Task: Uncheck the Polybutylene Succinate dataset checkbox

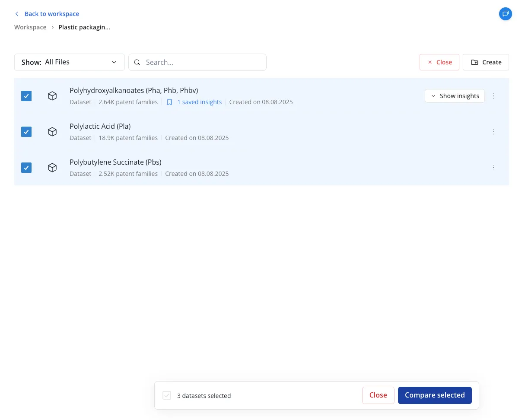Action: pos(26,168)
